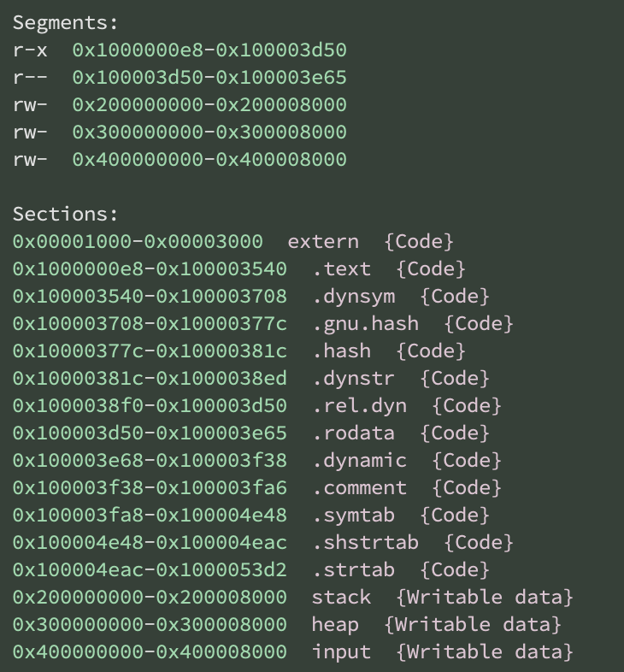Go to the .shstrtab address range

[x=150, y=543]
